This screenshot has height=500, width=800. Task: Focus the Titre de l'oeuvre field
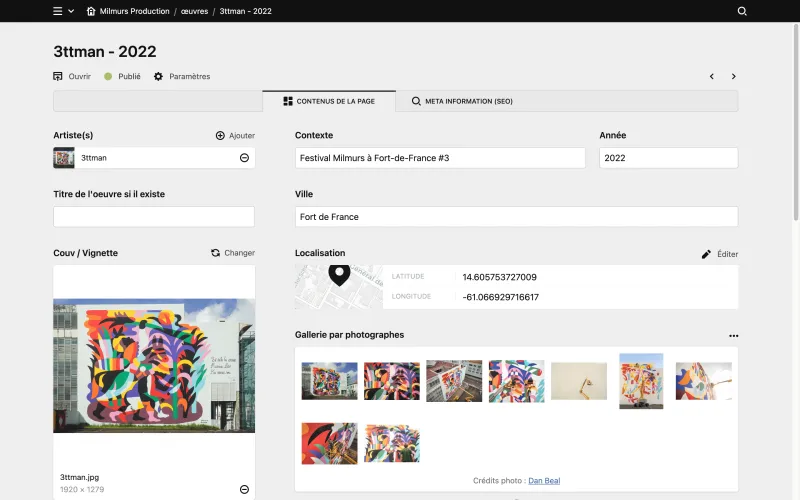154,216
